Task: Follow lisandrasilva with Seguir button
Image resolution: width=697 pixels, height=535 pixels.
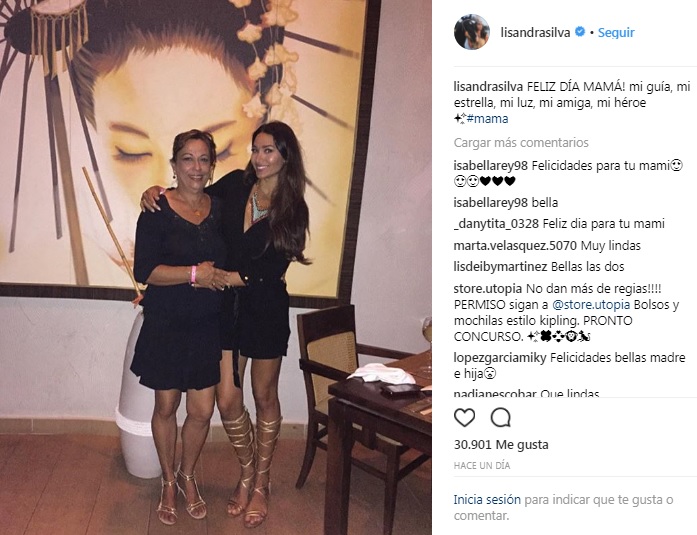Action: (x=616, y=32)
